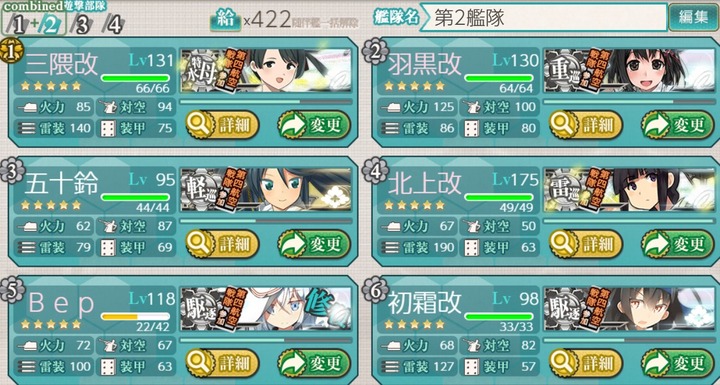Click the 五十鈴 ship portrait banner
This screenshot has width=720, height=385.
266,189
